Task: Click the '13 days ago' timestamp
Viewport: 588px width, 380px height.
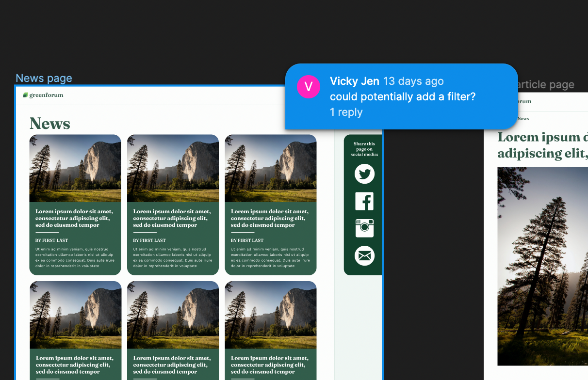Action: coord(413,81)
